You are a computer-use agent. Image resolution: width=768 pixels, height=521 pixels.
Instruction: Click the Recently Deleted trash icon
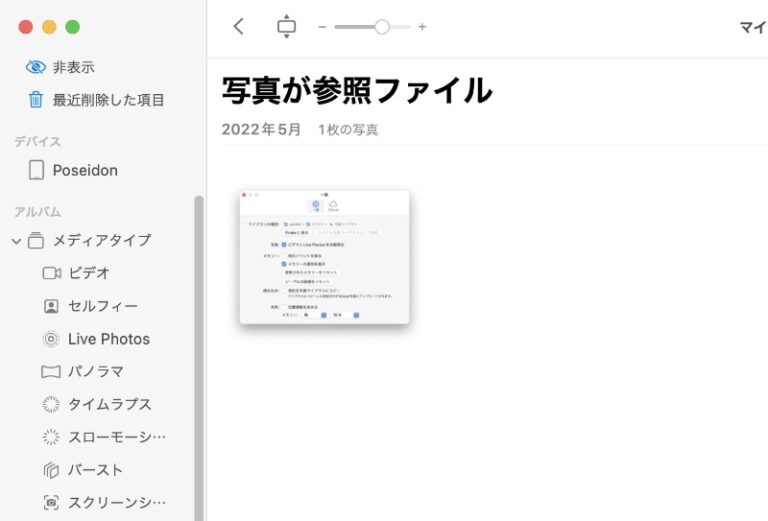(x=36, y=100)
